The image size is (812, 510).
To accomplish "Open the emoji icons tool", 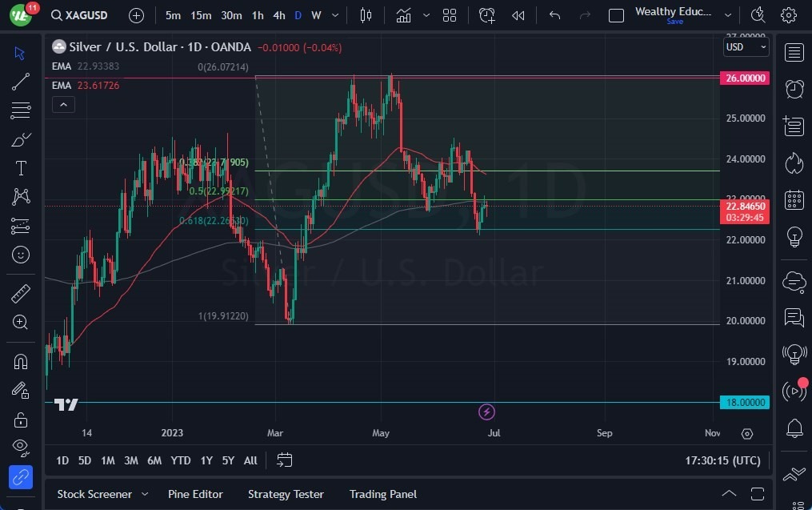I will [21, 255].
